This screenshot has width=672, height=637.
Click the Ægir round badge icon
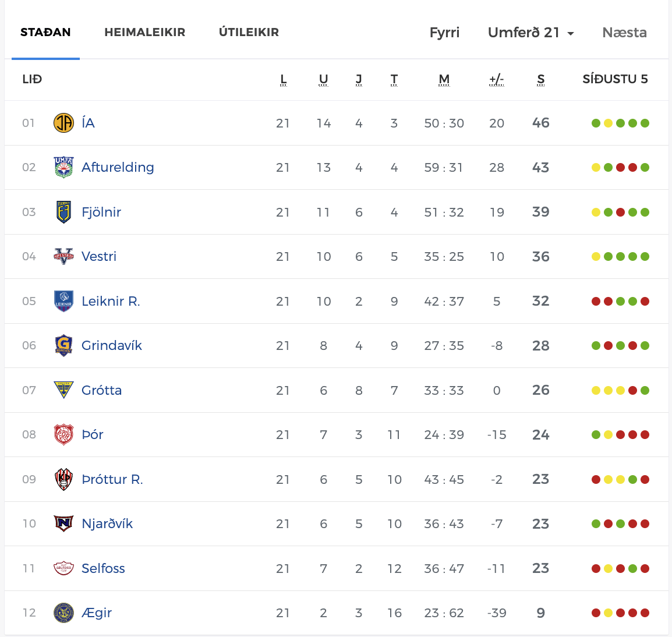tap(63, 613)
